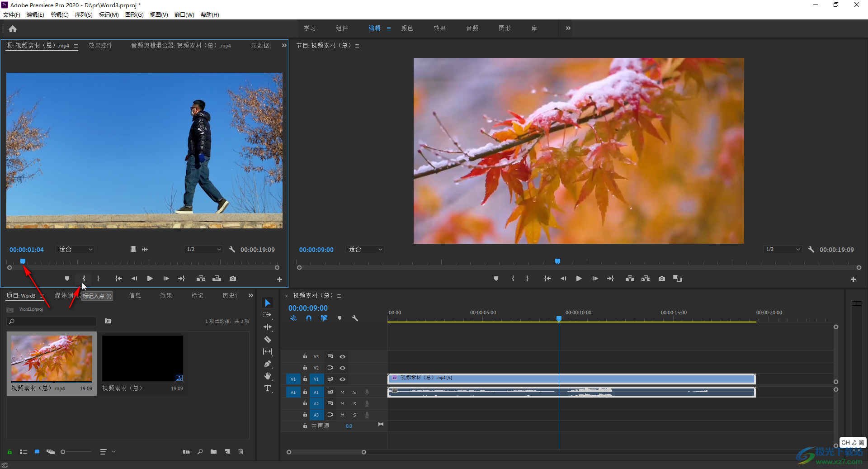868x469 pixels.
Task: Hide V1 track output
Action: (343, 379)
